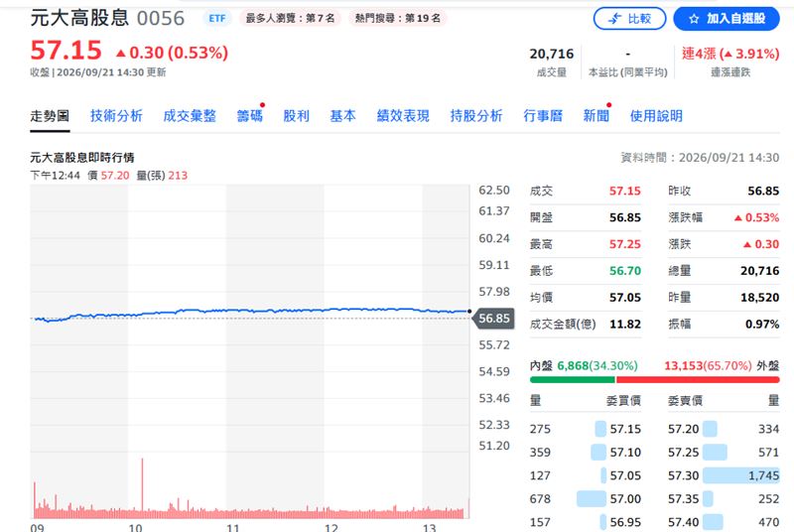Click the 熱門搜尋：第 19 名 tag
Viewport: 794px width, 532px height.
click(398, 18)
